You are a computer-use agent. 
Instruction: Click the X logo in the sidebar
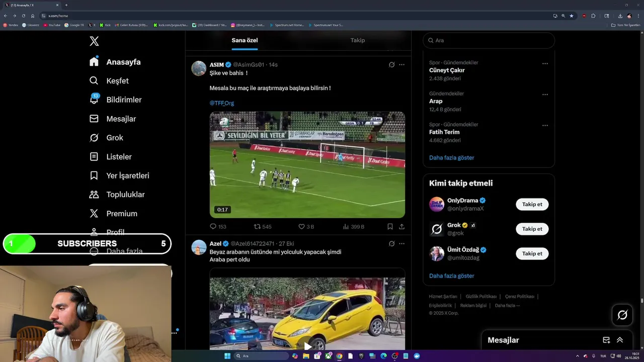(x=94, y=41)
